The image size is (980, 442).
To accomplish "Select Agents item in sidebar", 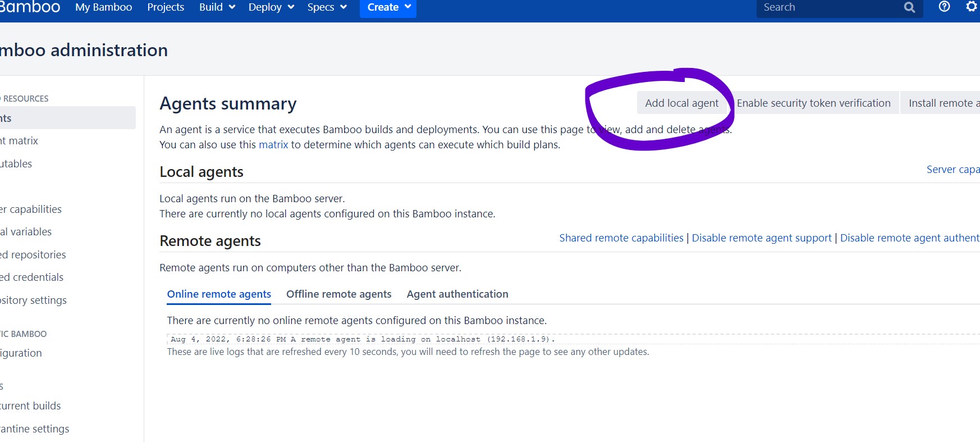I will click(x=67, y=118).
